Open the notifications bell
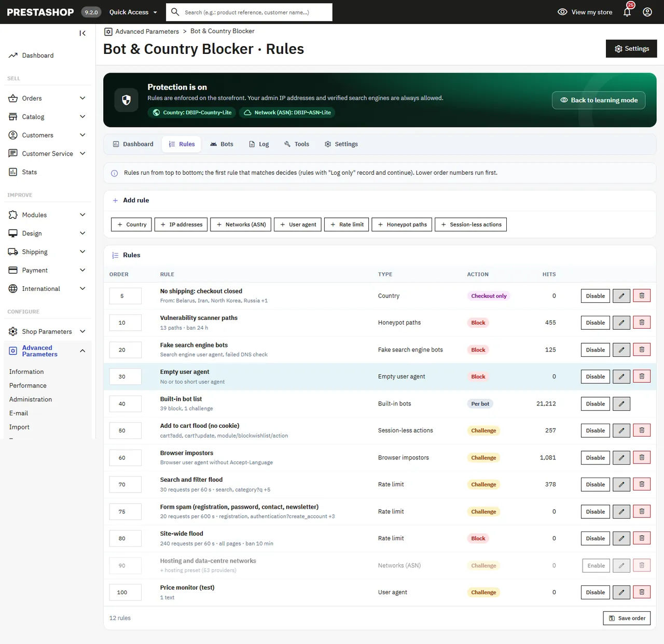 pos(627,12)
